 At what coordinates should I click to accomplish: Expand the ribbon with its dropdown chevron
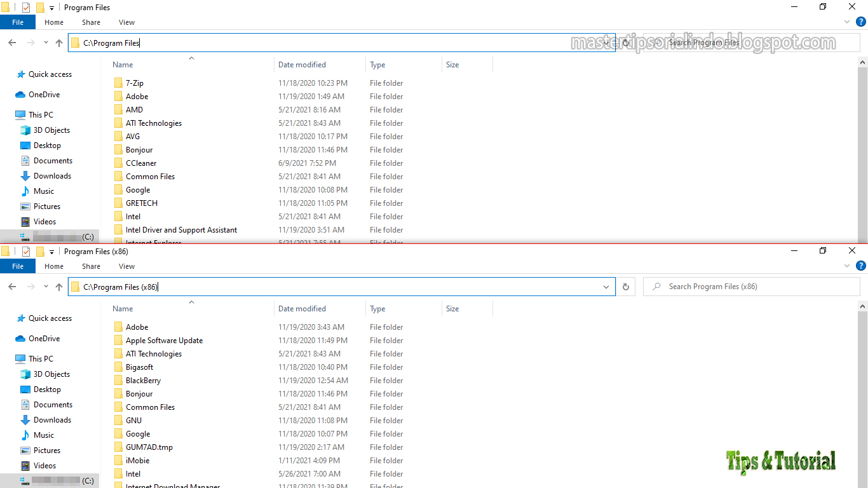(x=846, y=22)
